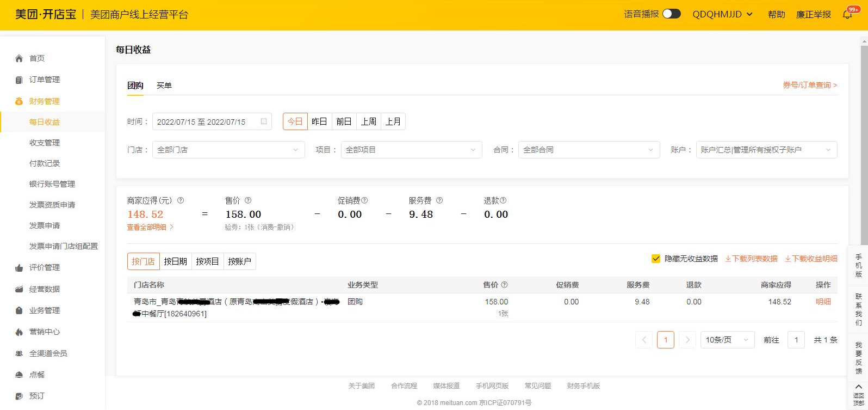Click the 营销中心 flame icon
868x410 pixels.
[19, 332]
